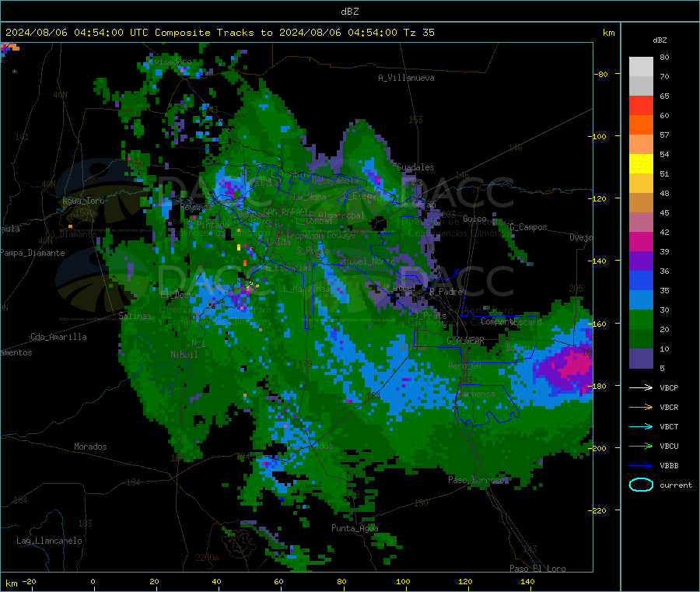Click the 'Lag.Llancanelo' map label

point(49,541)
